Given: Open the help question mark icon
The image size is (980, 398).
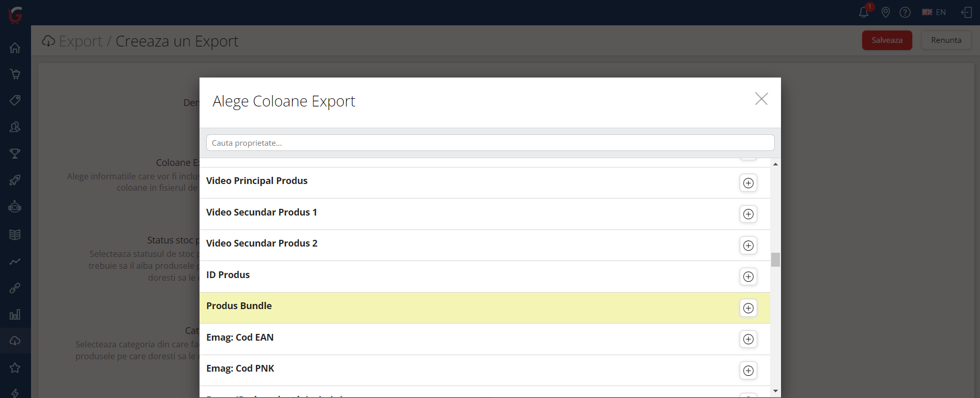Looking at the screenshot, I should [905, 12].
